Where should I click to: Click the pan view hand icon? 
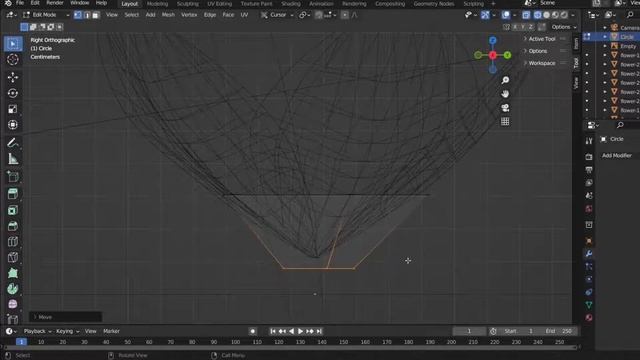505,94
